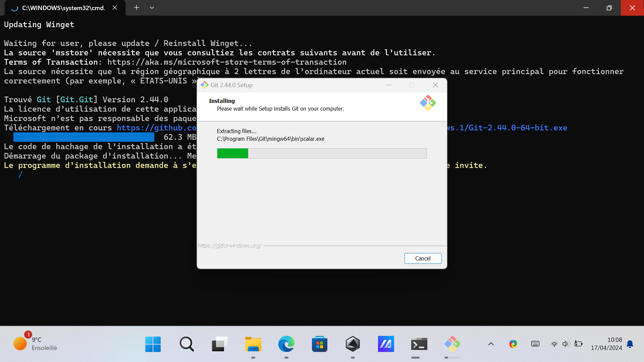Click the Git installation progress bar
This screenshot has height=362, width=644.
click(322, 153)
